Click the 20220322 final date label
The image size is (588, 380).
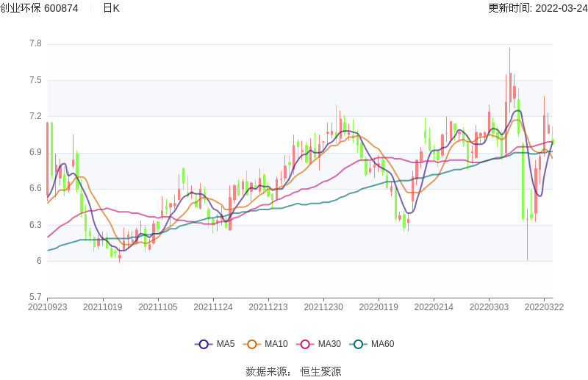click(x=545, y=307)
